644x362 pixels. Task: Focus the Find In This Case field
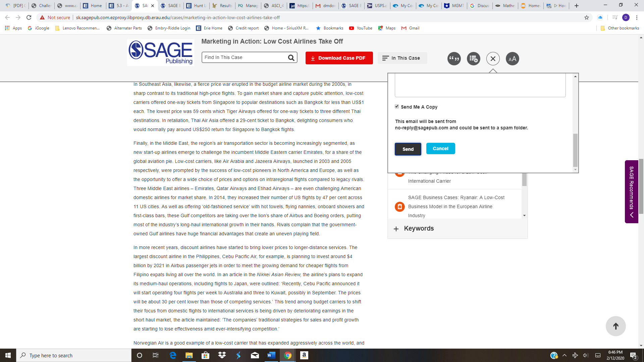(x=244, y=58)
